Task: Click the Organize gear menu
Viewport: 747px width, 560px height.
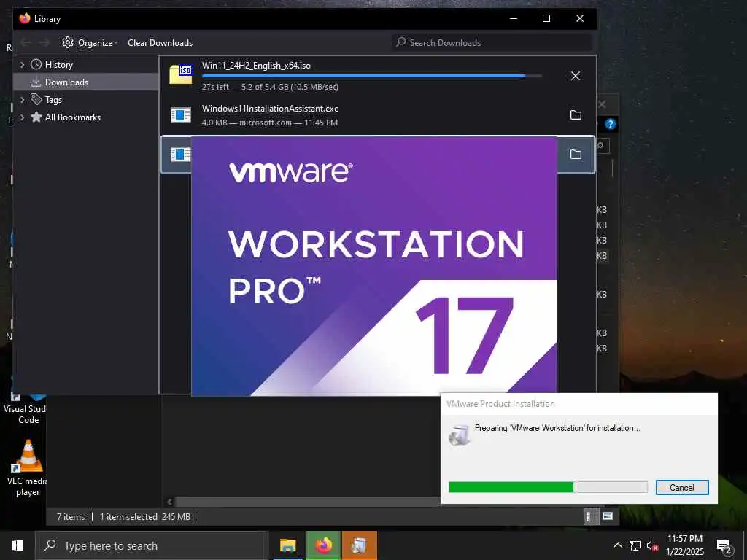Action: [90, 43]
